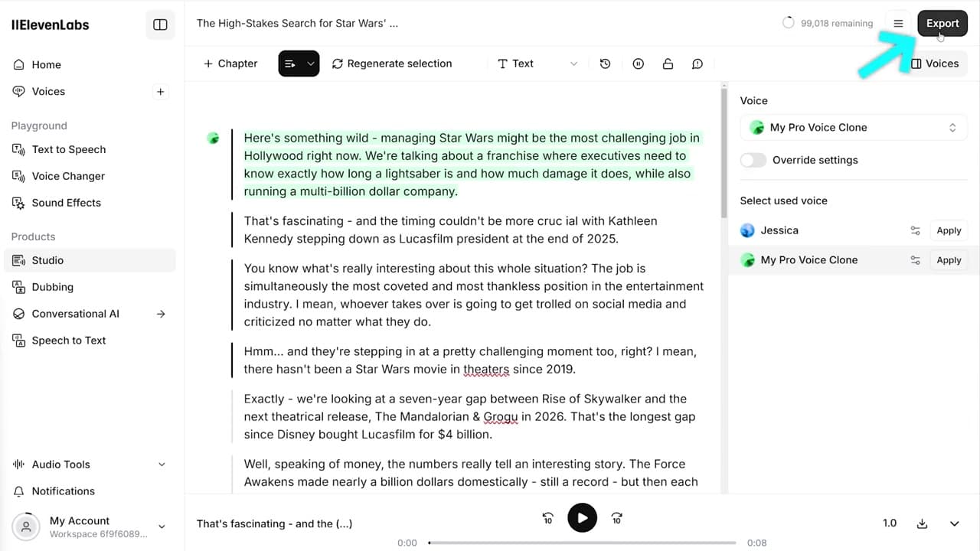Image resolution: width=980 pixels, height=551 pixels.
Task: Open the generate options dropdown arrow
Action: [311, 64]
